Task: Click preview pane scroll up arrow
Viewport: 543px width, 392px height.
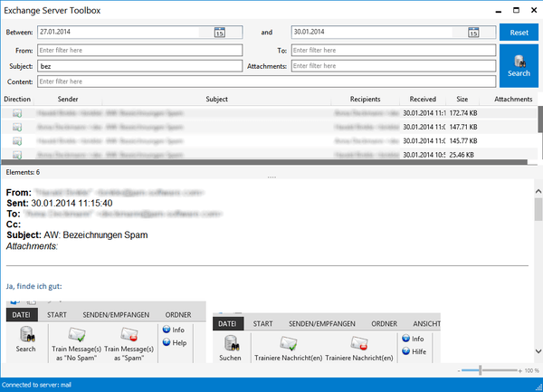Action: pyautogui.click(x=538, y=191)
